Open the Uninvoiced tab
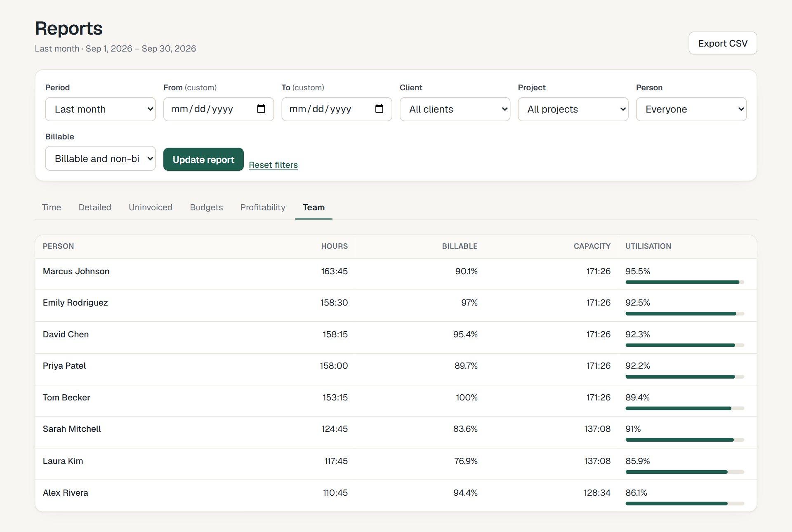The height and width of the screenshot is (532, 792). [x=151, y=207]
